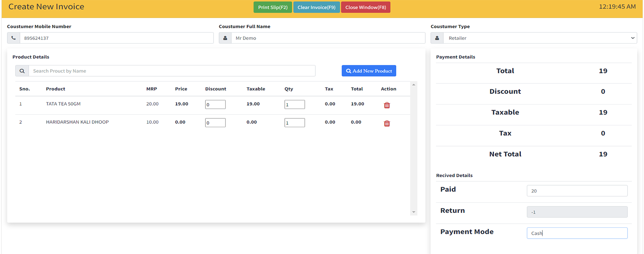This screenshot has width=644, height=254.
Task: Click the Paid amount field
Action: click(x=577, y=191)
